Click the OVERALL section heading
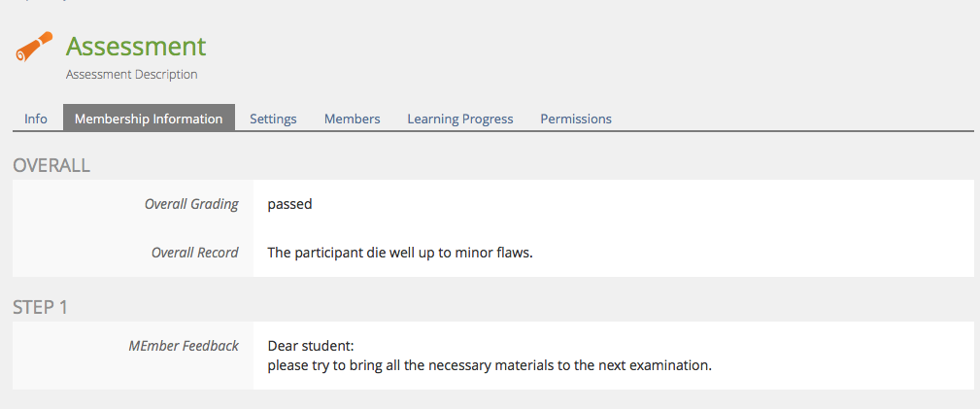 pos(51,165)
